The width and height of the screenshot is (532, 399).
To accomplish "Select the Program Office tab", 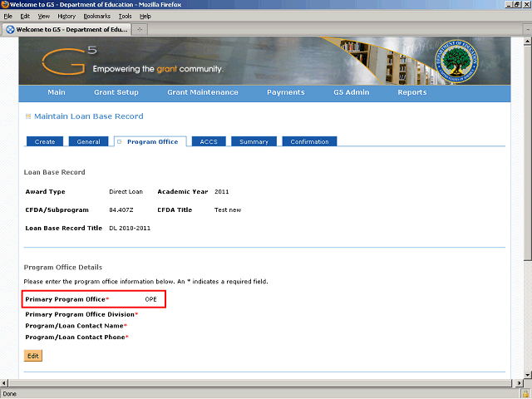I will [150, 141].
